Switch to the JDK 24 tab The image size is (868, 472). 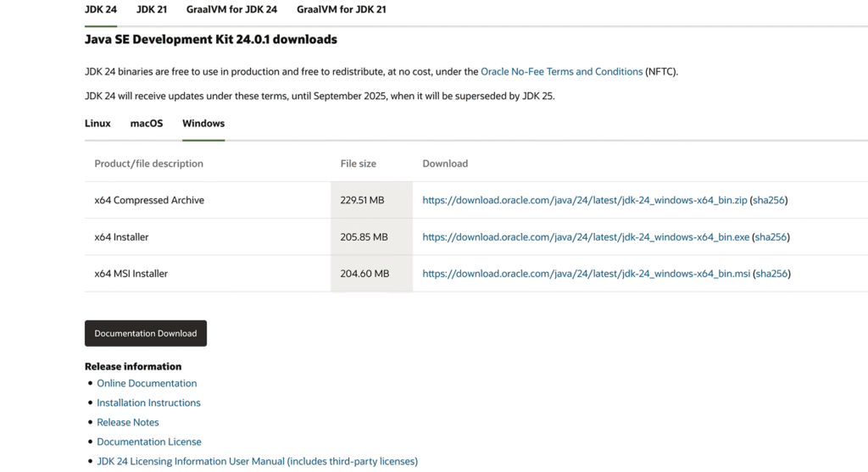coord(101,9)
